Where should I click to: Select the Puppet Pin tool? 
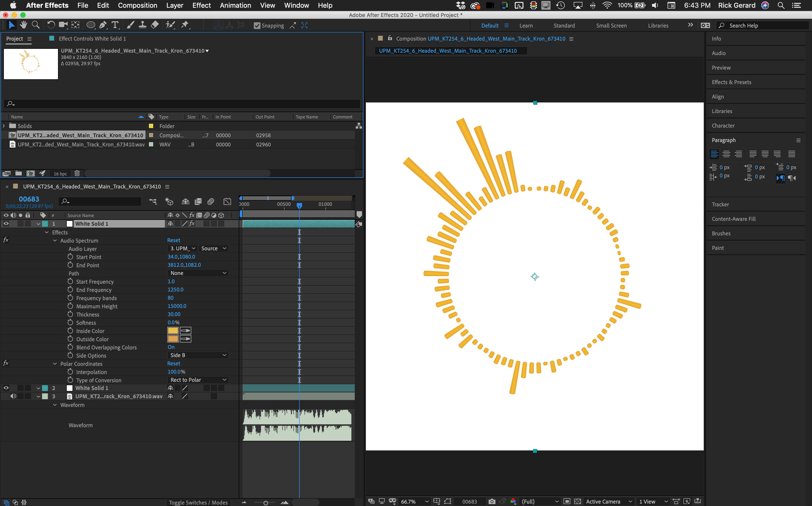(x=185, y=25)
